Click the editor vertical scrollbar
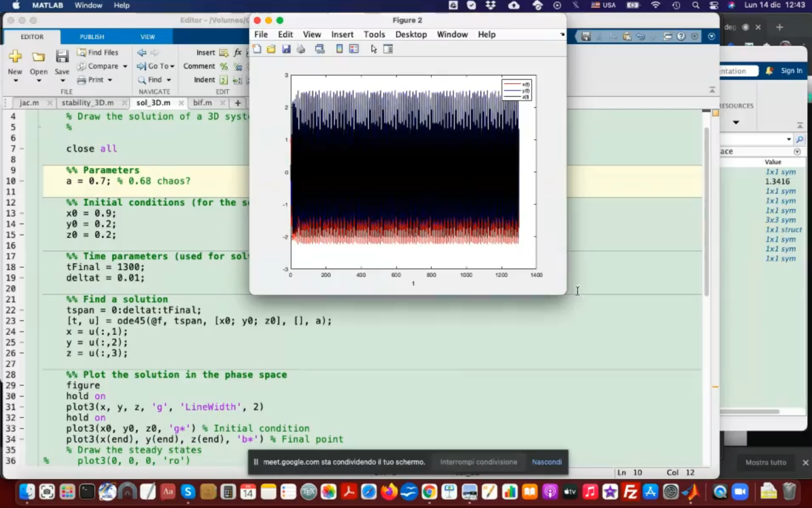812x508 pixels. 706,211
